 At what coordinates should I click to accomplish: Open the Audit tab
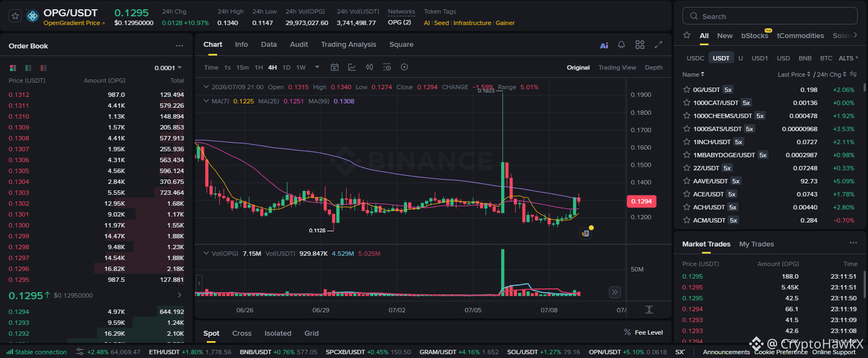[x=299, y=45]
